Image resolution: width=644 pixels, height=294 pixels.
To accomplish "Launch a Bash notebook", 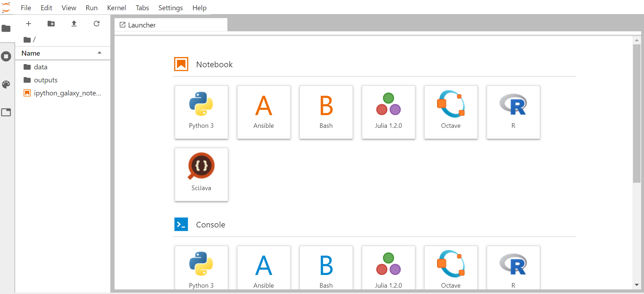I will (326, 112).
